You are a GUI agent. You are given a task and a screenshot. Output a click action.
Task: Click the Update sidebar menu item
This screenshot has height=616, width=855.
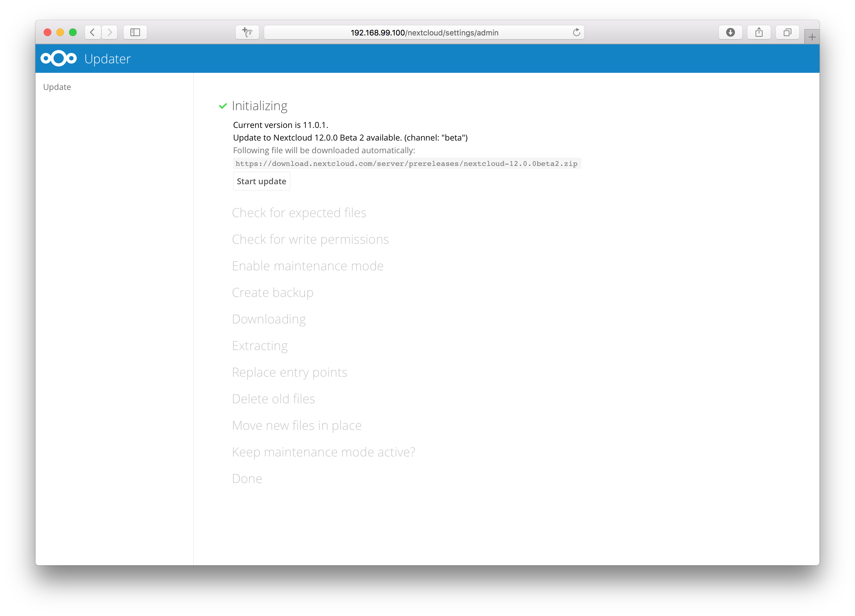tap(57, 86)
